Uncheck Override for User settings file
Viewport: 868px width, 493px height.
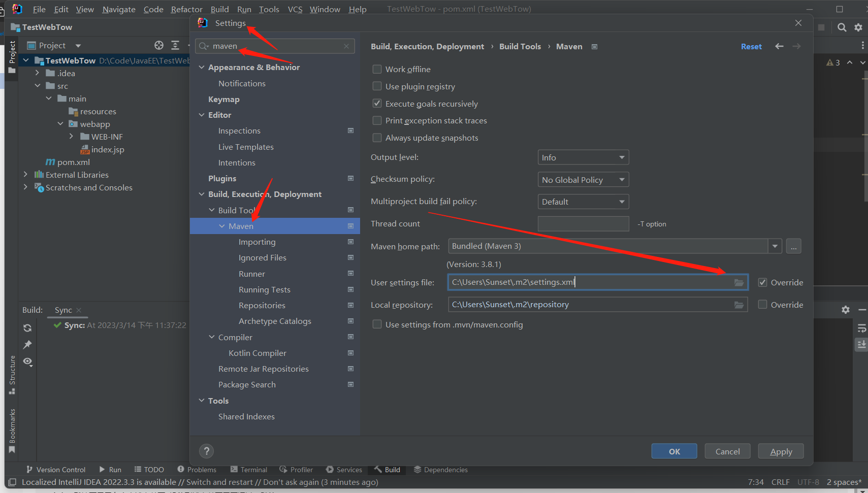762,282
